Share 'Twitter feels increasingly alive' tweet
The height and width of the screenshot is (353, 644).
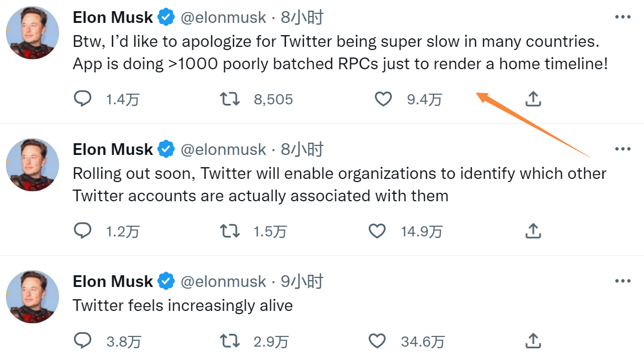533,340
